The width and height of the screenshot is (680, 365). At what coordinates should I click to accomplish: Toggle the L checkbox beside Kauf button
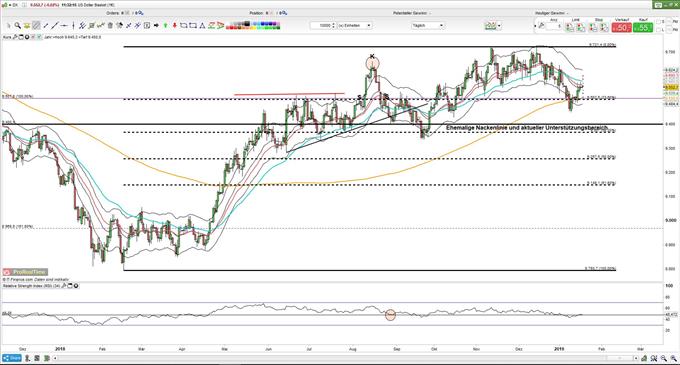click(659, 29)
